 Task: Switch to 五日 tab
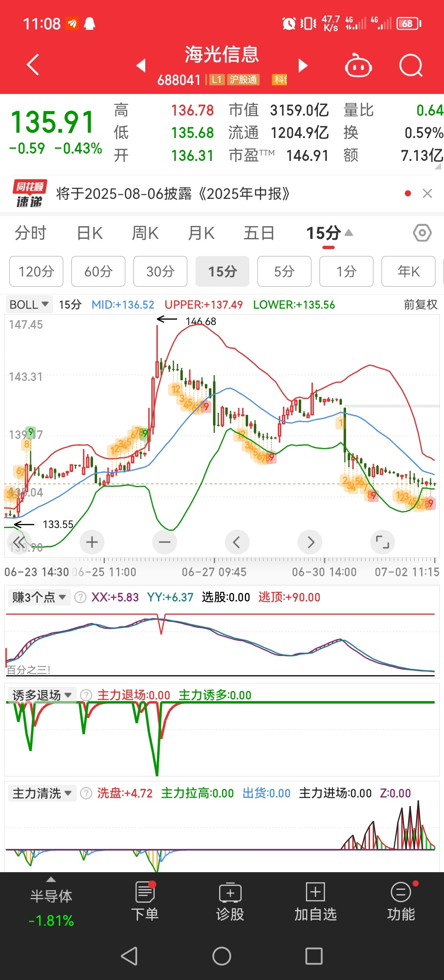[259, 233]
